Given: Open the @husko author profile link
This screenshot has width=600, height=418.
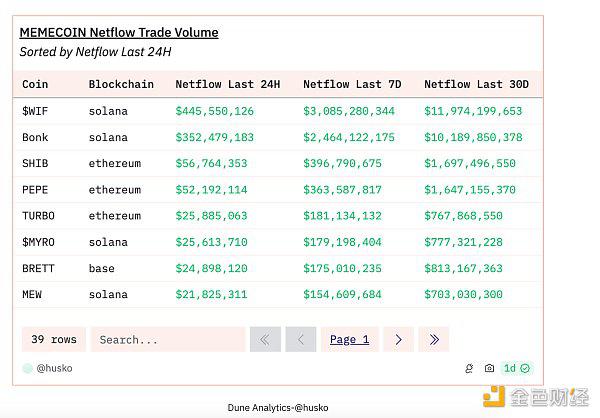Looking at the screenshot, I should [x=54, y=368].
